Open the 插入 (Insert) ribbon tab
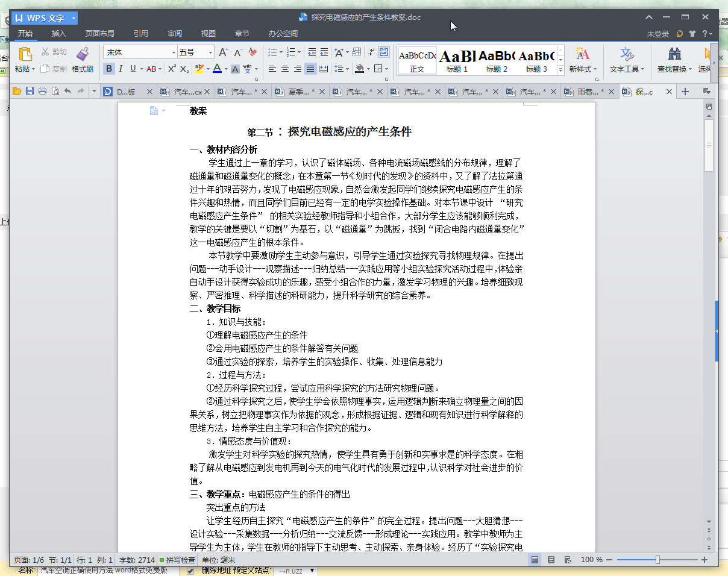The width and height of the screenshot is (728, 576). (x=59, y=34)
